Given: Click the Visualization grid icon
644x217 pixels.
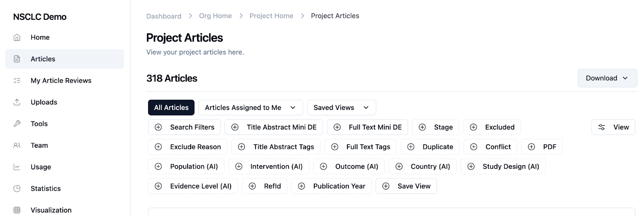Looking at the screenshot, I should point(17,210).
